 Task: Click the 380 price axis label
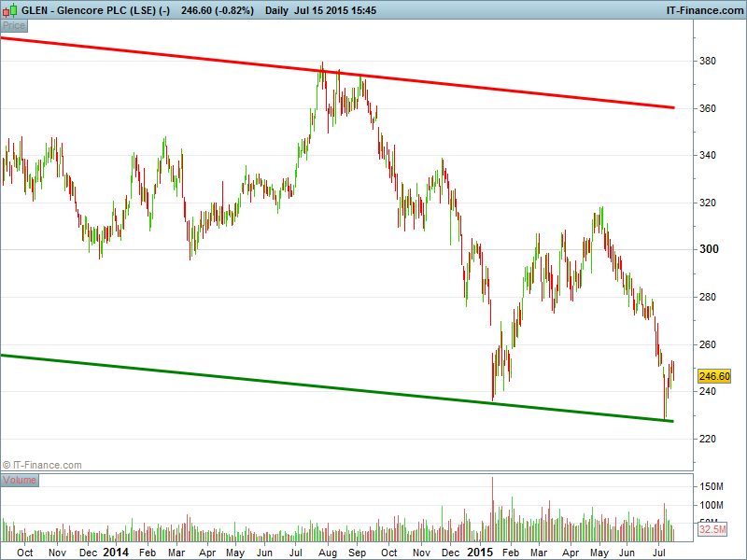coord(708,61)
